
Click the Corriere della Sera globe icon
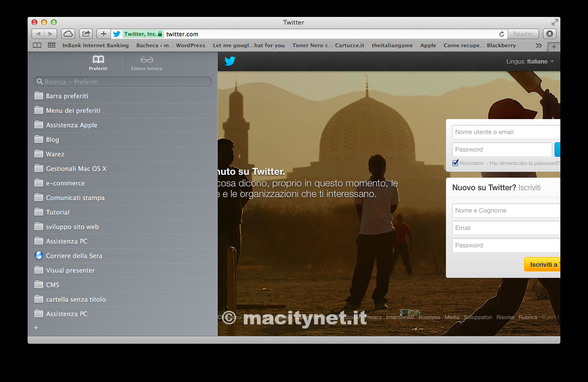pos(39,256)
